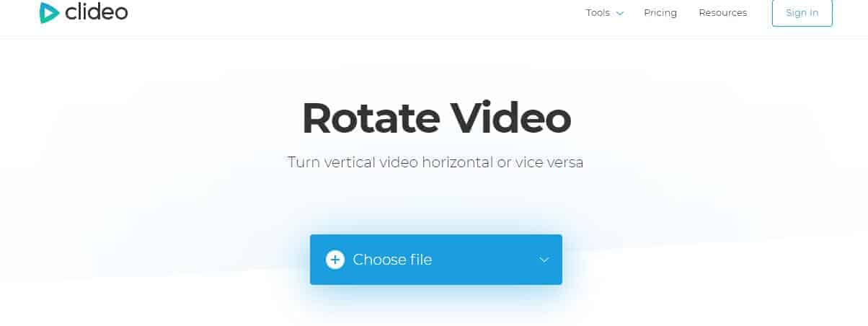Image resolution: width=868 pixels, height=326 pixels.
Task: Click the clideo play-triangle logo icon
Action: 50,12
